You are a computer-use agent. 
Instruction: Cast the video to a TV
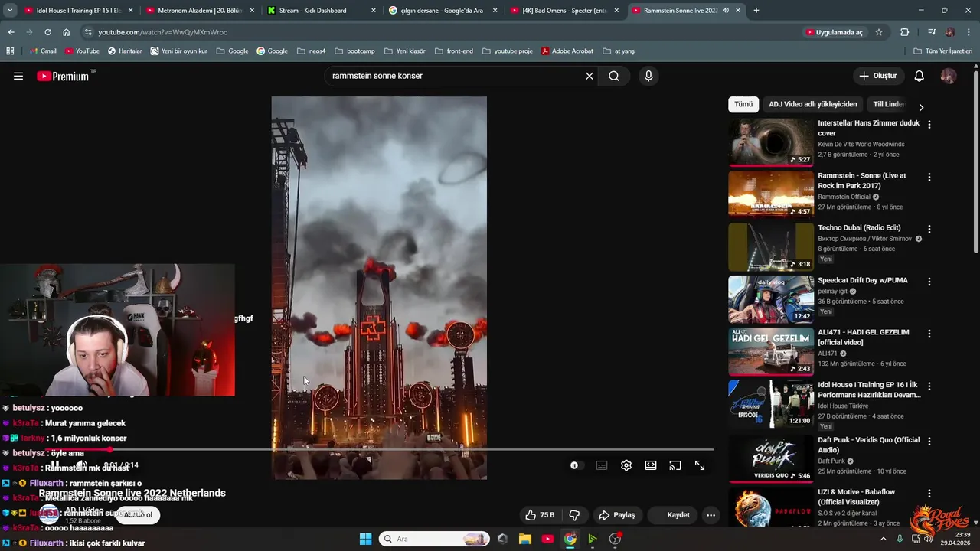675,465
